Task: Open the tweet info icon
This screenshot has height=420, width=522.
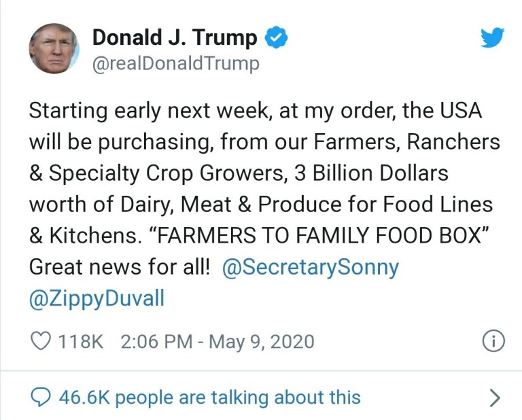Action: [493, 341]
